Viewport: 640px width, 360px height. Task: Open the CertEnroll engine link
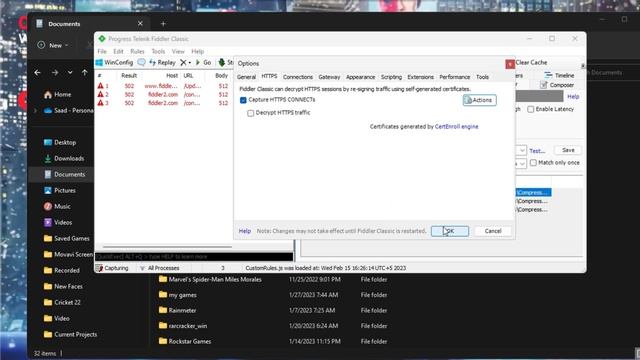(456, 127)
